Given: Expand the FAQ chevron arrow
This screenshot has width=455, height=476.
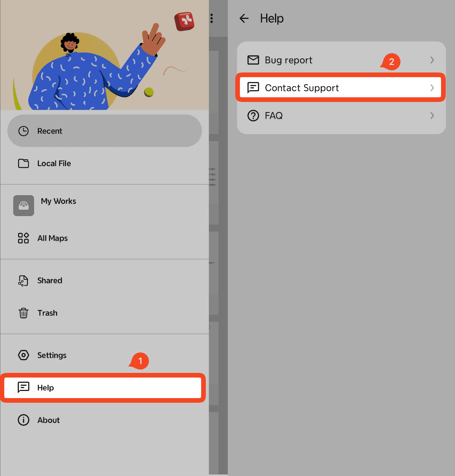Looking at the screenshot, I should pos(432,116).
